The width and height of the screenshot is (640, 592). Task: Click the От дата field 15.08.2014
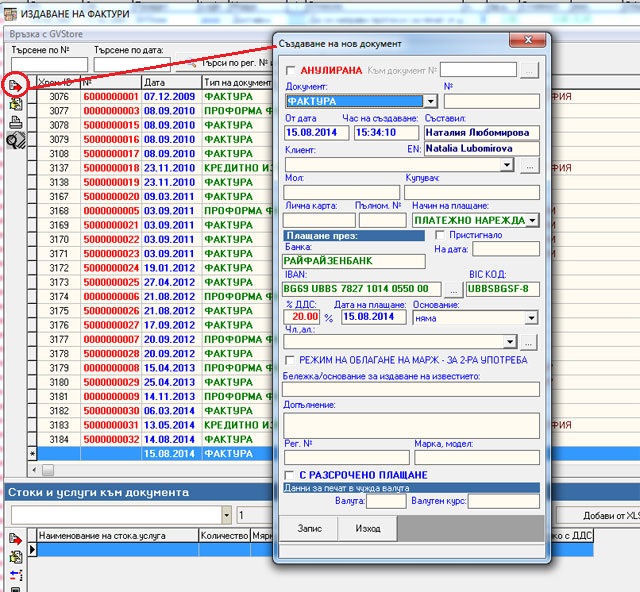point(317,133)
